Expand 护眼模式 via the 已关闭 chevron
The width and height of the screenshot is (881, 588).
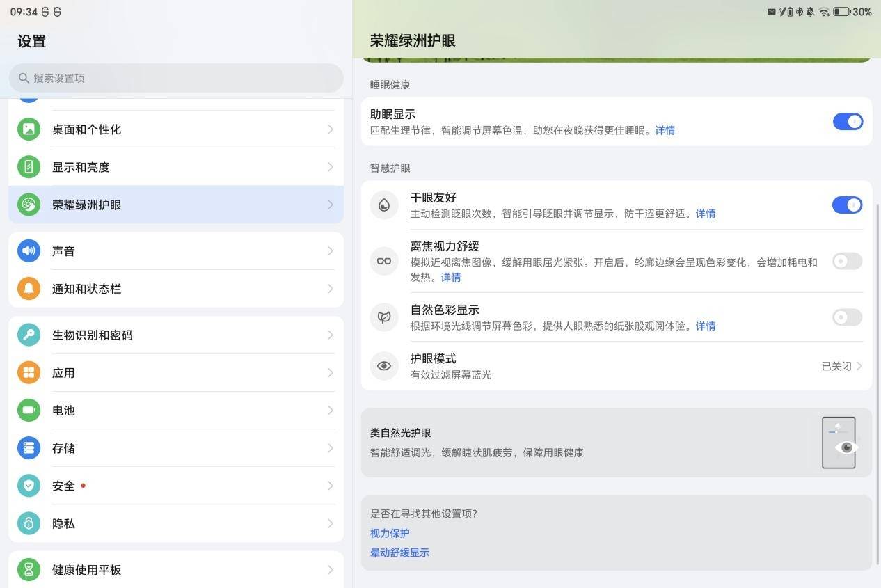pyautogui.click(x=859, y=366)
